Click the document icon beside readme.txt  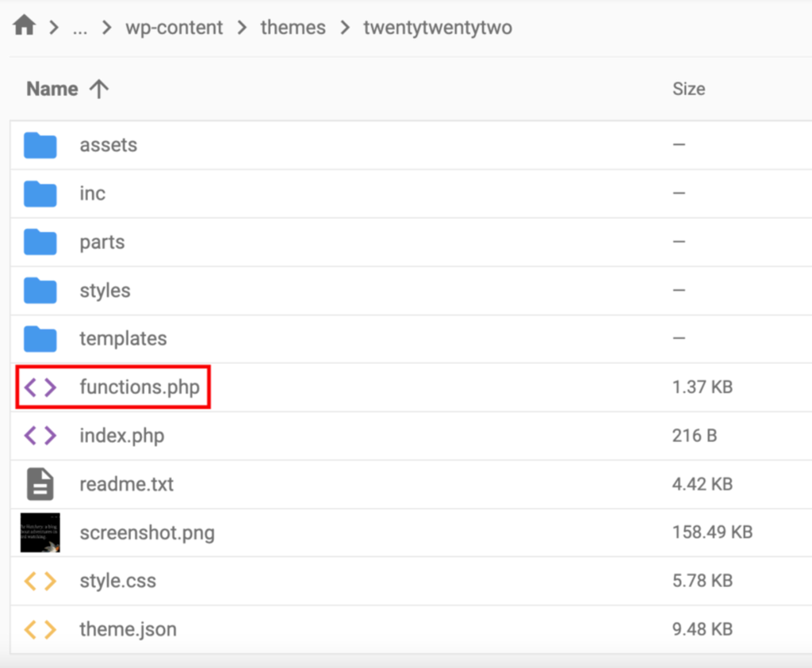[x=40, y=484]
